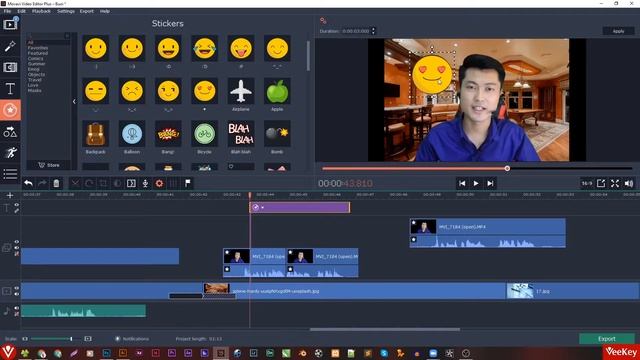Screen dimensions: 640x360
Task: Redo the last action
Action: (42, 183)
